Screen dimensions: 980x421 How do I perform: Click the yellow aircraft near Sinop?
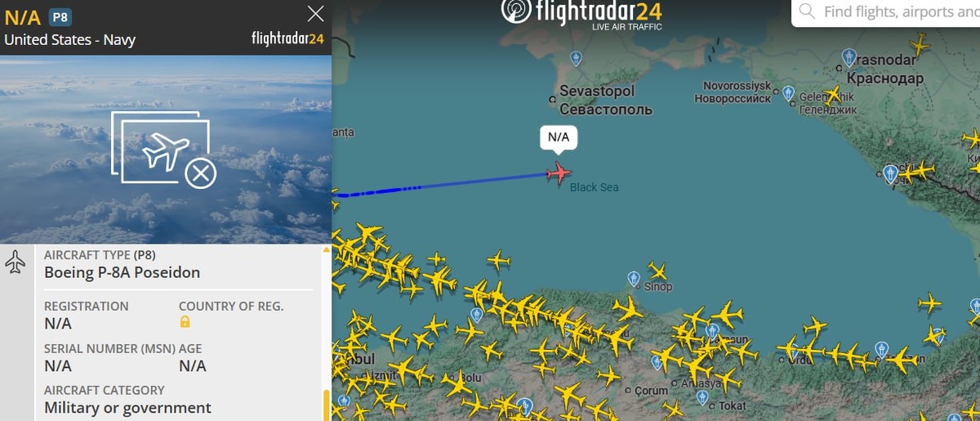[658, 270]
